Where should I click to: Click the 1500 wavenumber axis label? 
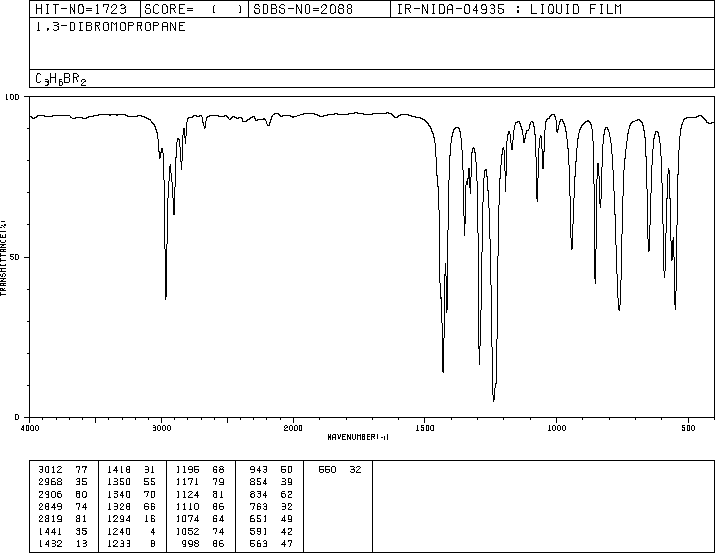(x=425, y=428)
